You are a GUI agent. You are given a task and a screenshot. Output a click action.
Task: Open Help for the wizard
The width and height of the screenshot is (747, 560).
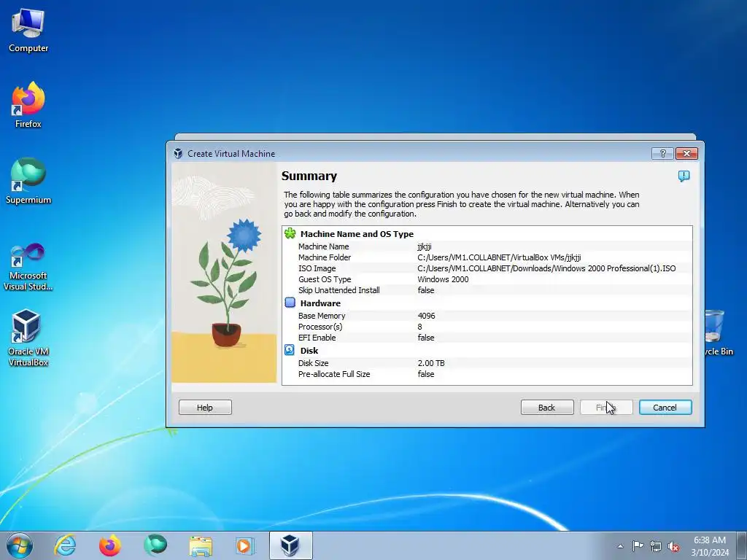(205, 407)
